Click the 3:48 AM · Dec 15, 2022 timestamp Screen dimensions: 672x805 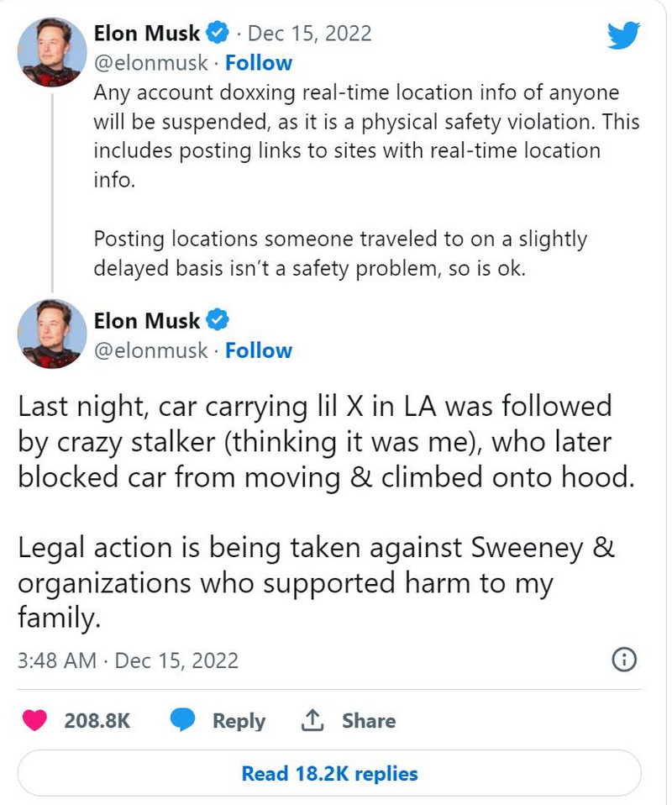pos(128,660)
